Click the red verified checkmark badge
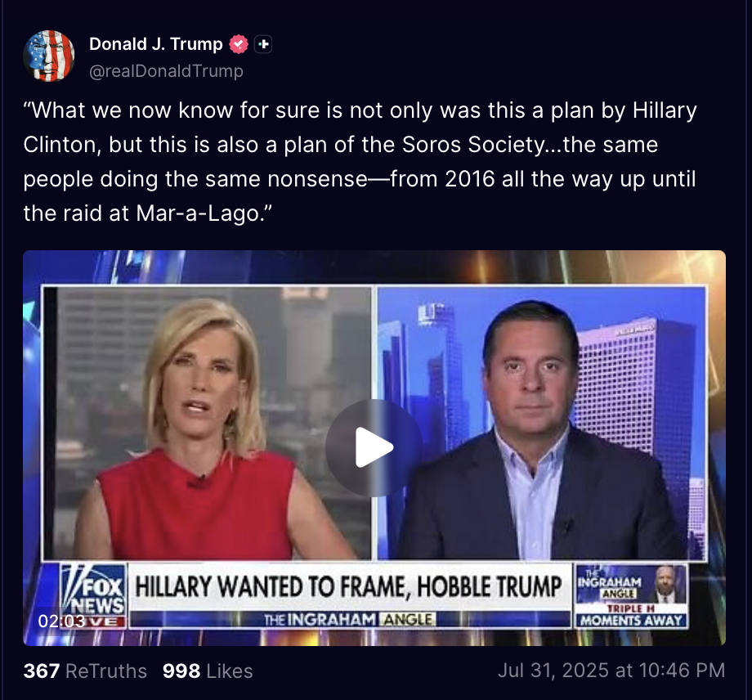The image size is (752, 700). pyautogui.click(x=239, y=44)
